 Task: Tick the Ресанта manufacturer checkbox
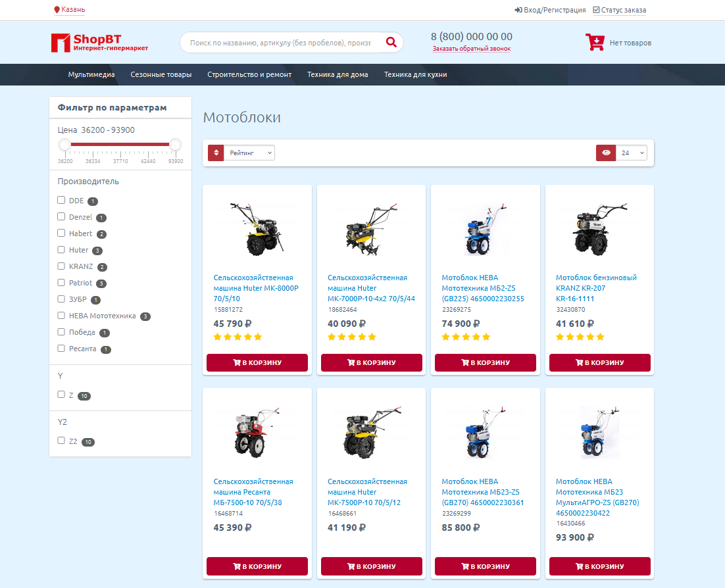pos(61,348)
